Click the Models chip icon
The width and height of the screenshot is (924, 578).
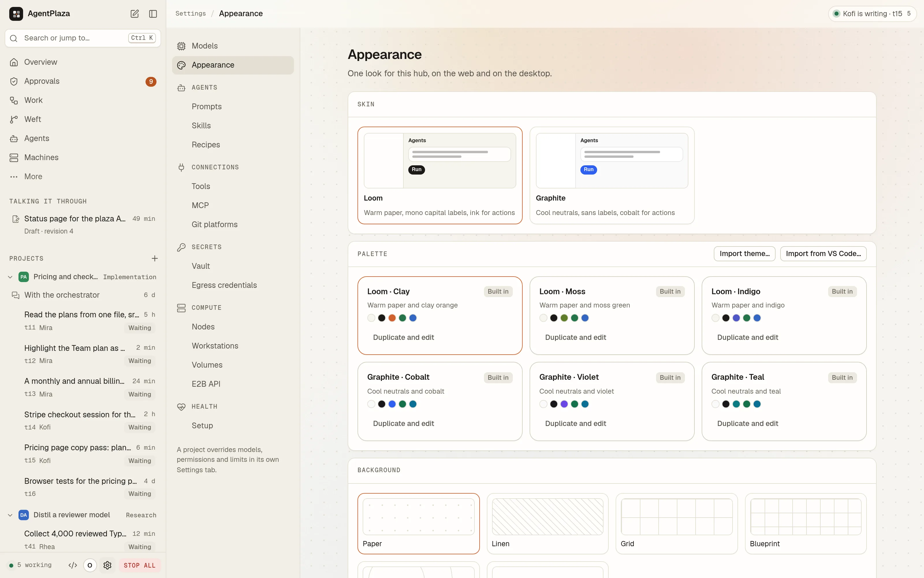(x=181, y=46)
